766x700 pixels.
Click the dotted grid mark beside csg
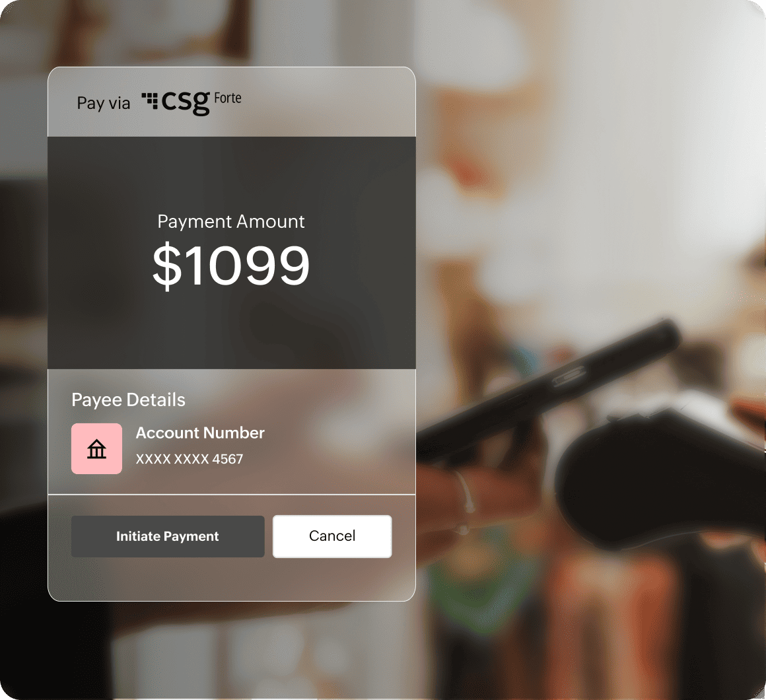149,100
